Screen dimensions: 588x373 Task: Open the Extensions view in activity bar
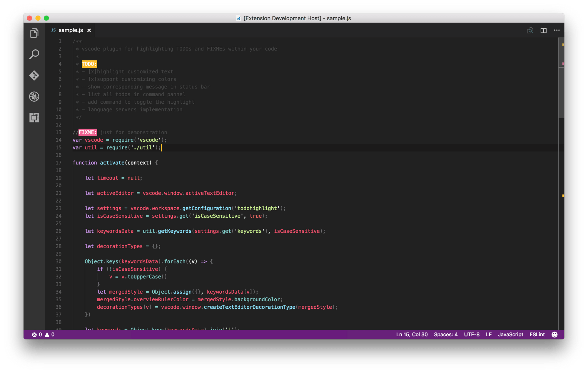[34, 118]
